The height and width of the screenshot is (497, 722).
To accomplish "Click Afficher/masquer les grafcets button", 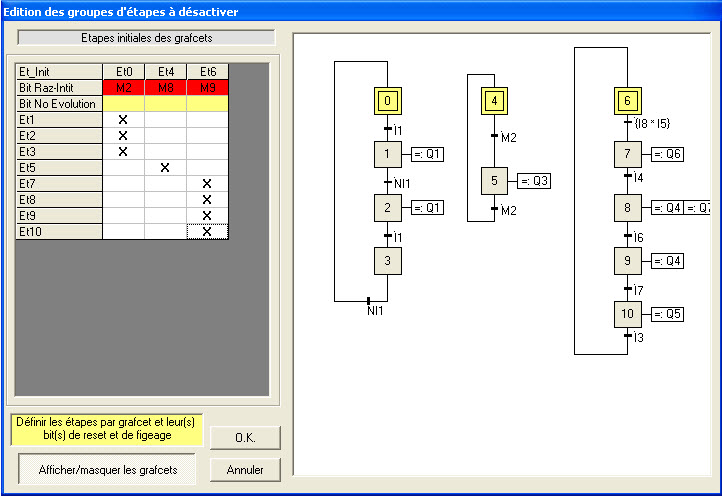I will point(107,469).
